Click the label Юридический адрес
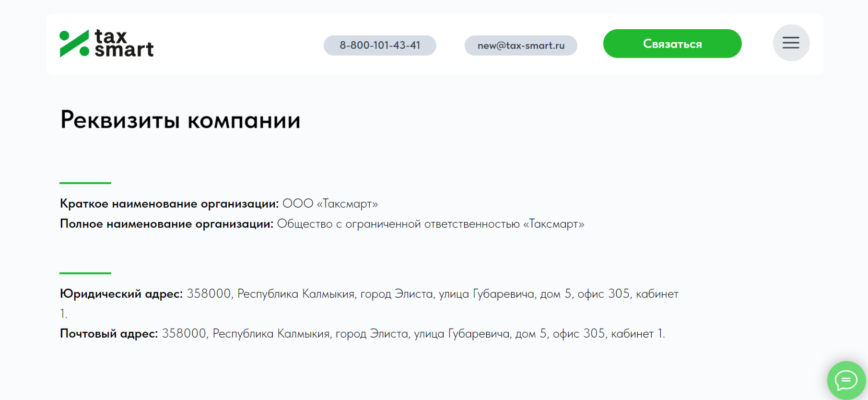868x400 pixels. [x=121, y=294]
